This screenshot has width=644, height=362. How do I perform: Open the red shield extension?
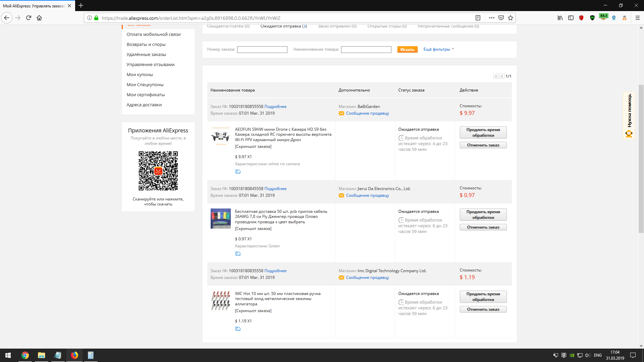[582, 18]
